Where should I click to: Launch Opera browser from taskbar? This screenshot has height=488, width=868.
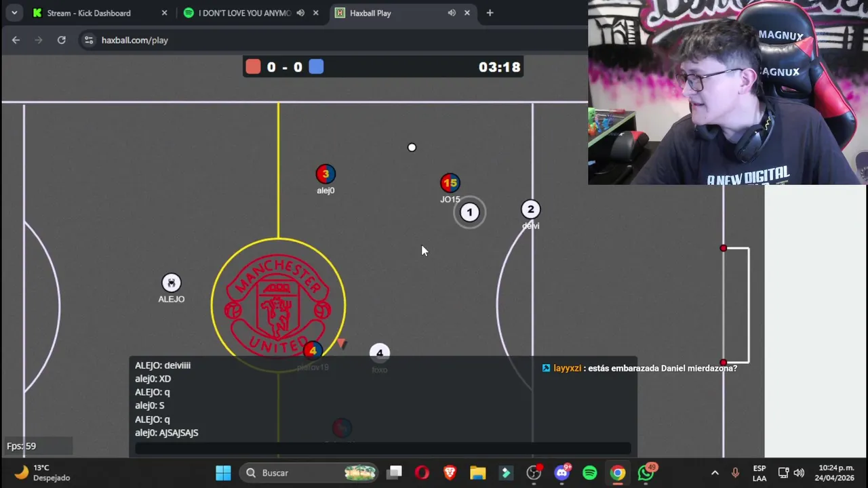pos(422,472)
